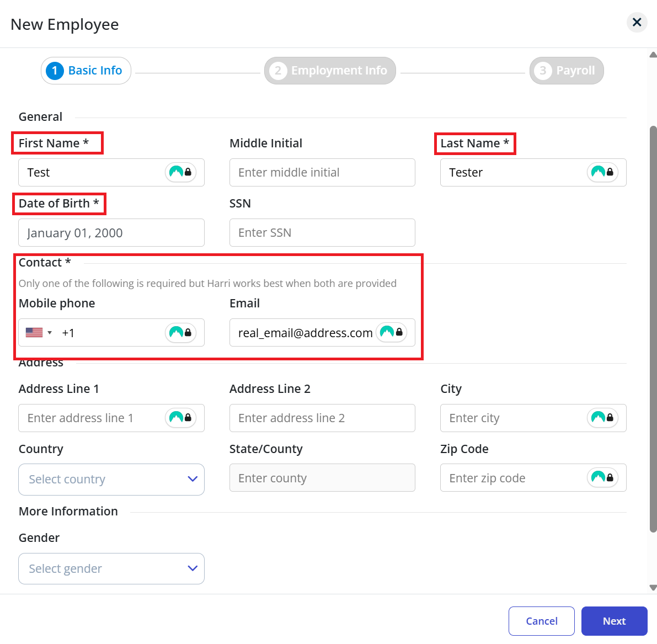This screenshot has height=644, width=657.
Task: Go to Payroll step
Action: tap(567, 71)
